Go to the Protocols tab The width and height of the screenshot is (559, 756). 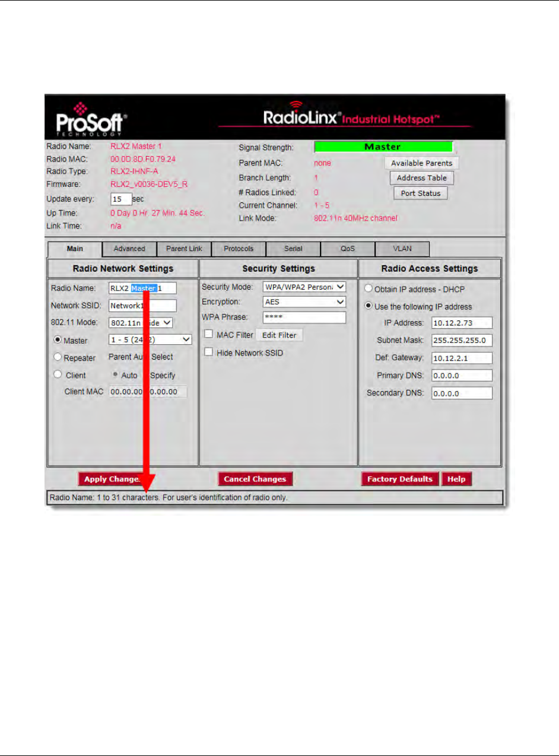(x=239, y=249)
